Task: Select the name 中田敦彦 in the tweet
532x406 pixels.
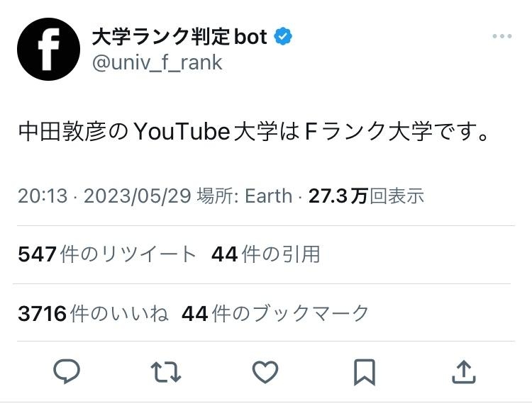Action: (62, 132)
